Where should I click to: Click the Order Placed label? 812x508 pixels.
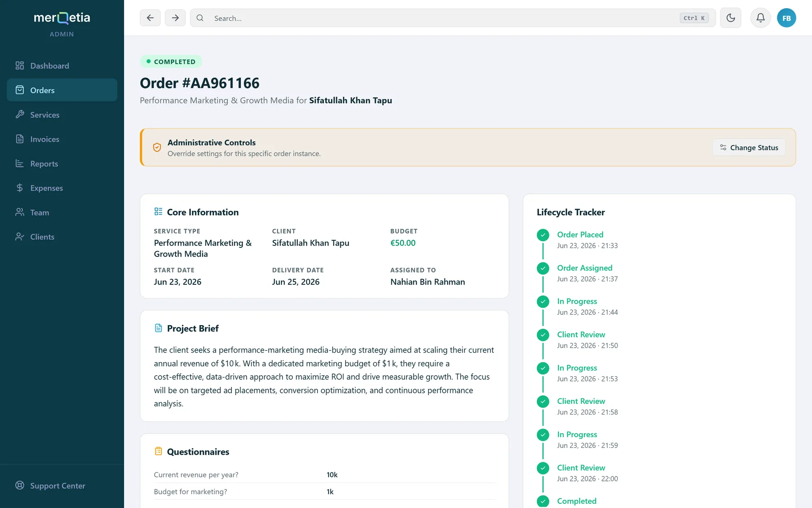[580, 234]
